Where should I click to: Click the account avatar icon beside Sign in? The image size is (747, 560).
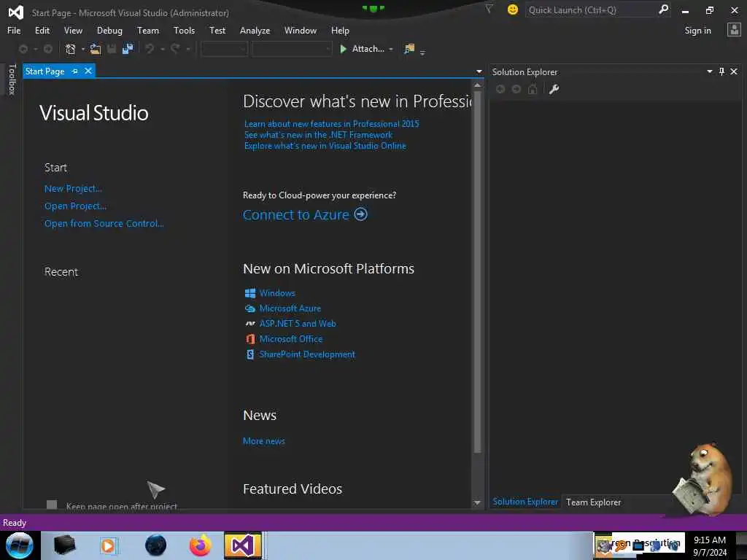point(734,30)
